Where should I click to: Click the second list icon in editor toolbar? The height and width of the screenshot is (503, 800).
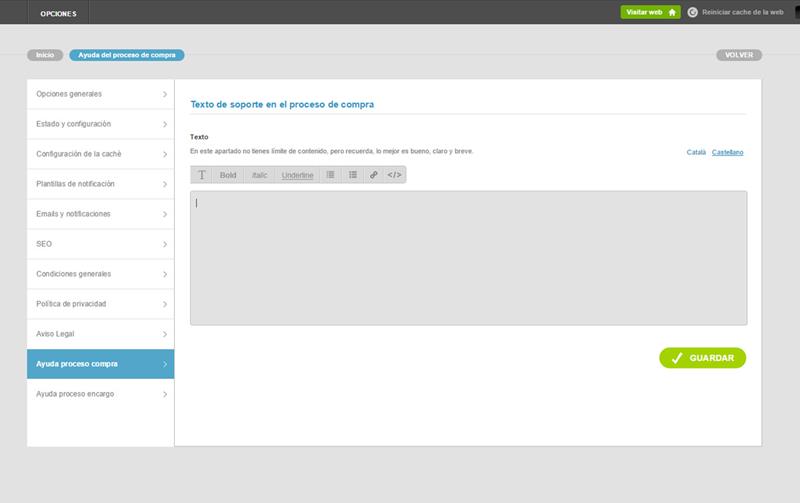pyautogui.click(x=353, y=175)
